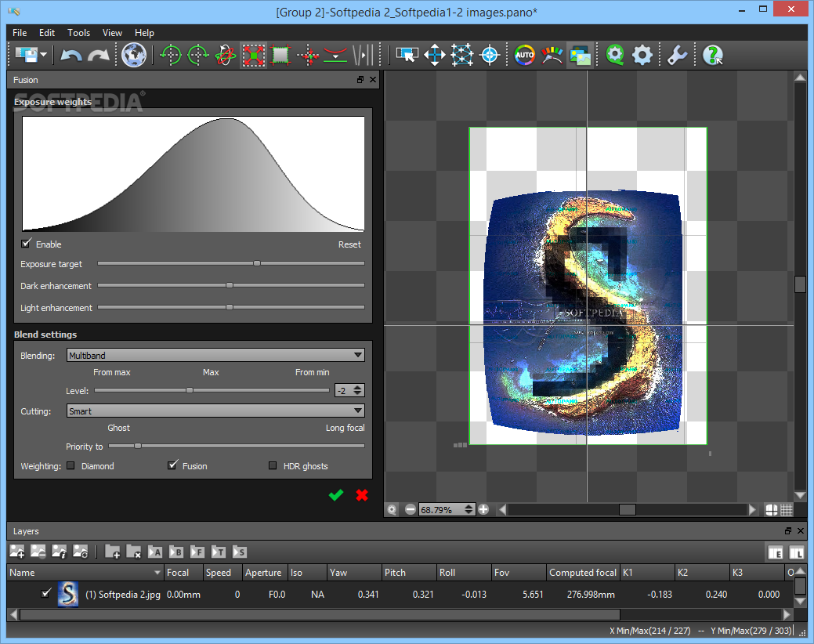Viewport: 814px width, 644px height.
Task: Rotate panorama left by 90 degrees icon
Action: [170, 55]
